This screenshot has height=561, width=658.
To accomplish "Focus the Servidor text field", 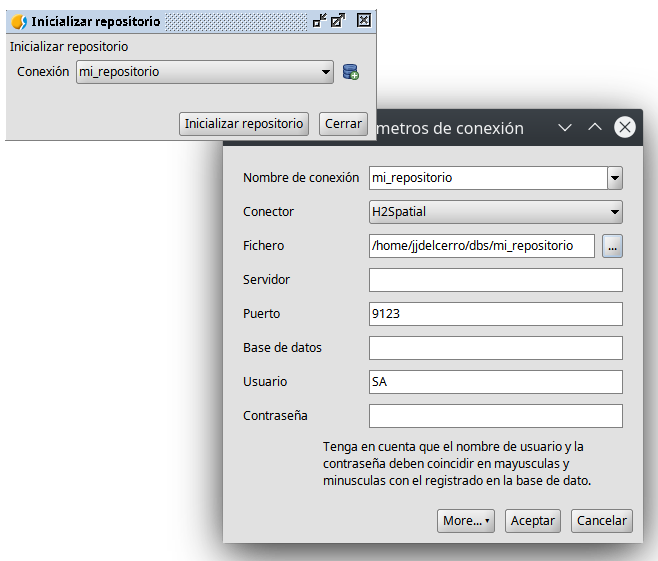I will pos(495,280).
